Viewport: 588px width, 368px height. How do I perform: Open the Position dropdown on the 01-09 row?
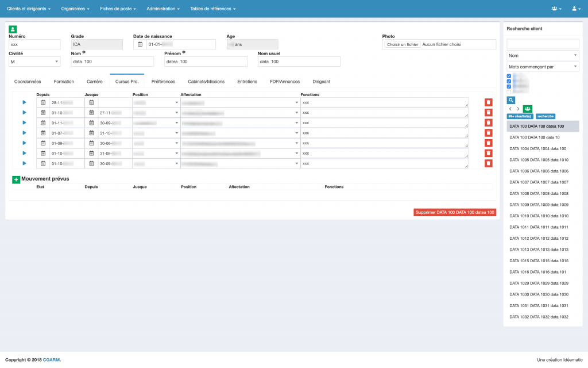tap(156, 143)
